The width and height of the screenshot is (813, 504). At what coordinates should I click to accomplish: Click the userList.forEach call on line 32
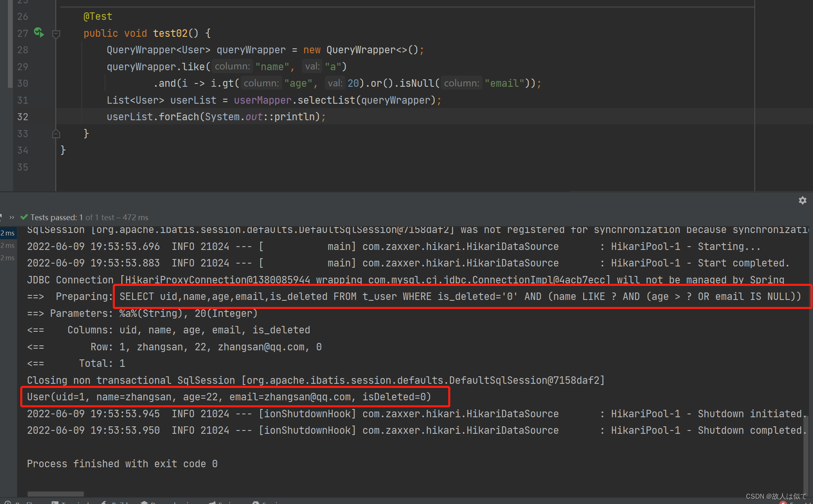click(153, 117)
